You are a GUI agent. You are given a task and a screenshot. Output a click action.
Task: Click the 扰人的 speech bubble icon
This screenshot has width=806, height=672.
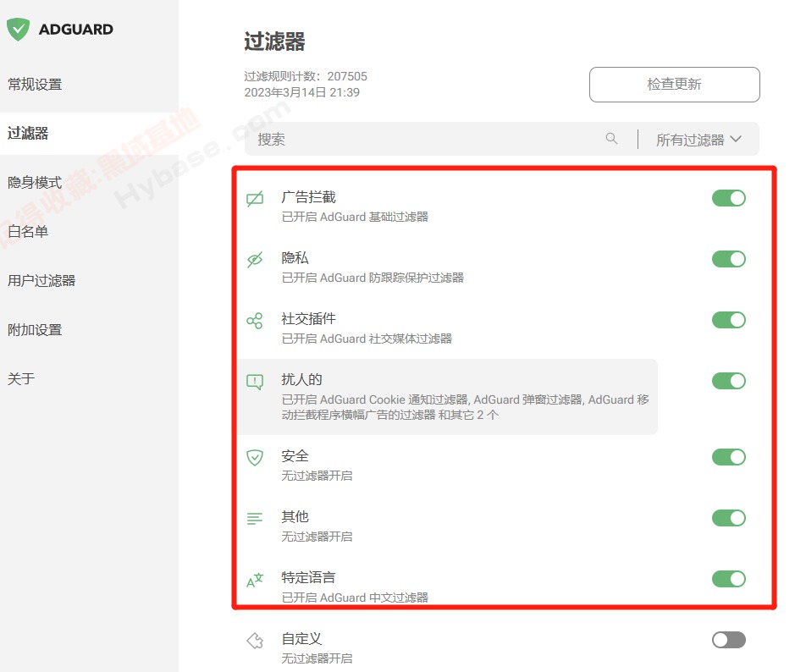(255, 382)
